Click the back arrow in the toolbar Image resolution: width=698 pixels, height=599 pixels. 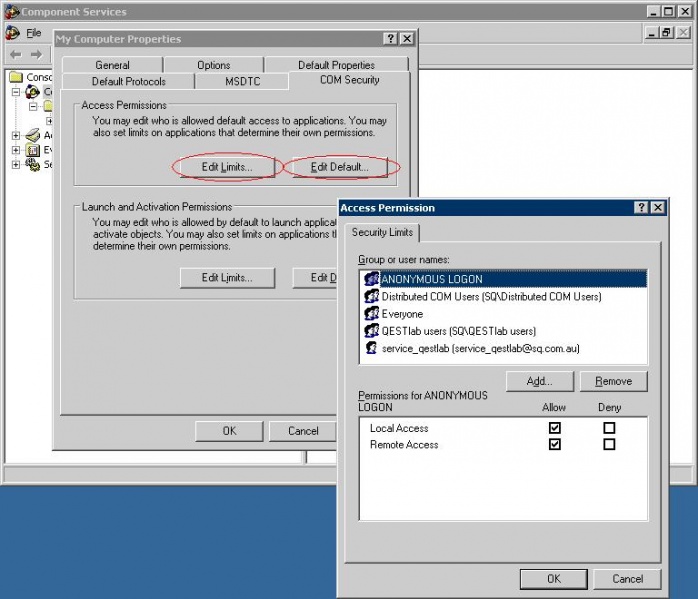tap(15, 54)
